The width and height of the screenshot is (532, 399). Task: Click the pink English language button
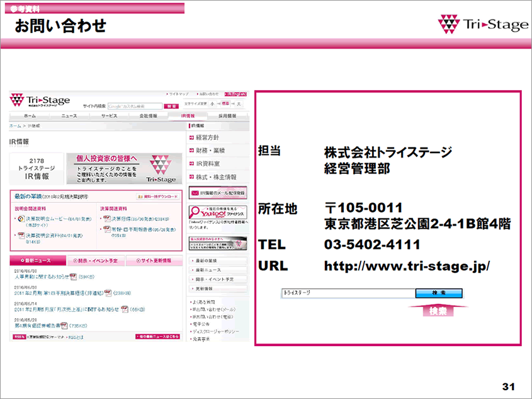(235, 94)
